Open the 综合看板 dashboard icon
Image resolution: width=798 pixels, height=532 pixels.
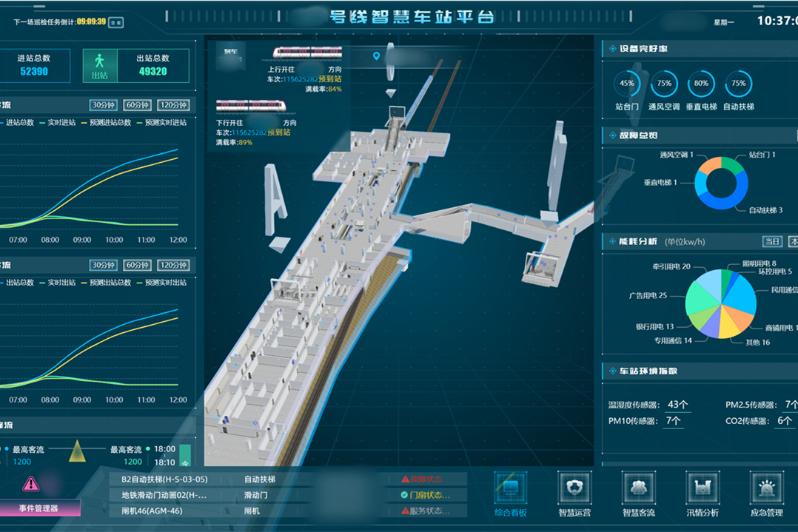pyautogui.click(x=511, y=489)
